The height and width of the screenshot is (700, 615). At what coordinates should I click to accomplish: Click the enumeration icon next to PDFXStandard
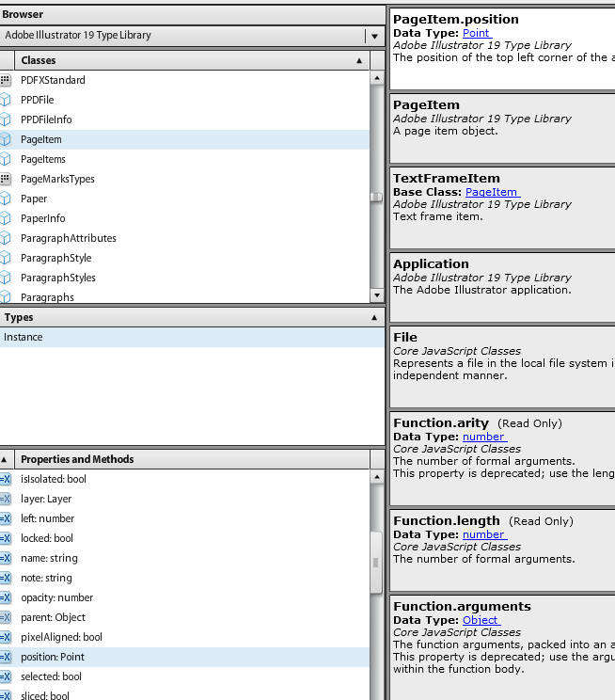[x=5, y=80]
